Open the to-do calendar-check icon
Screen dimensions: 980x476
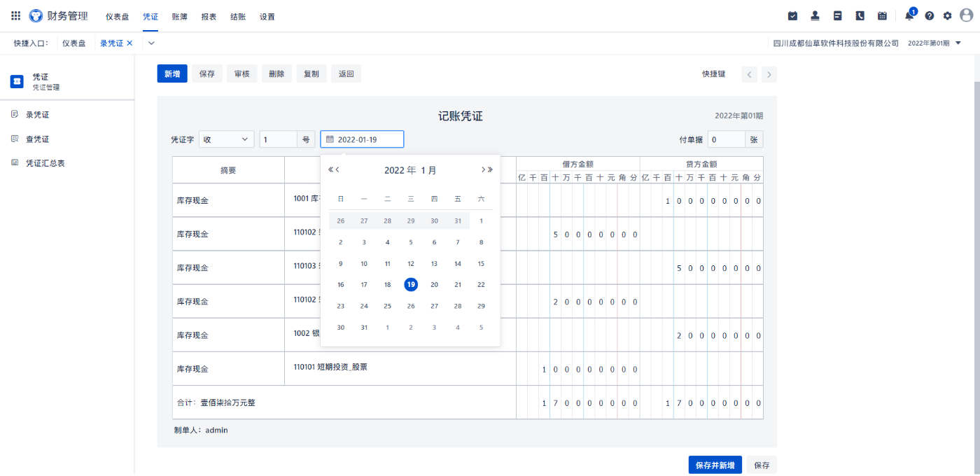tap(792, 15)
